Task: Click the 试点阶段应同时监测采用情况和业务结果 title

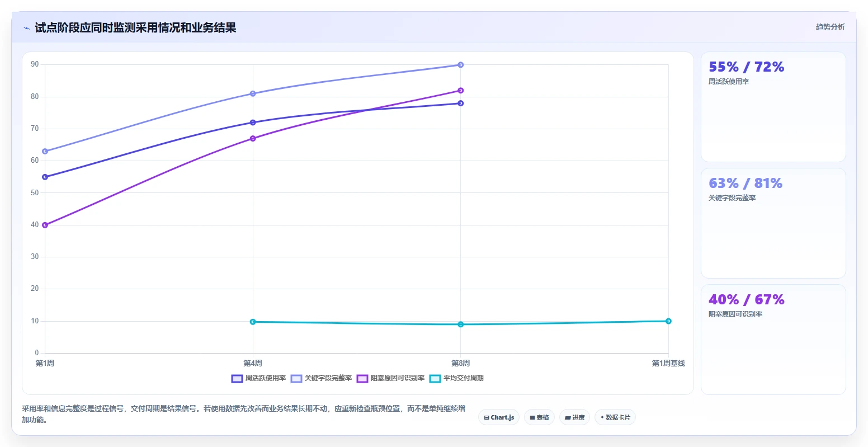Action: [x=135, y=27]
